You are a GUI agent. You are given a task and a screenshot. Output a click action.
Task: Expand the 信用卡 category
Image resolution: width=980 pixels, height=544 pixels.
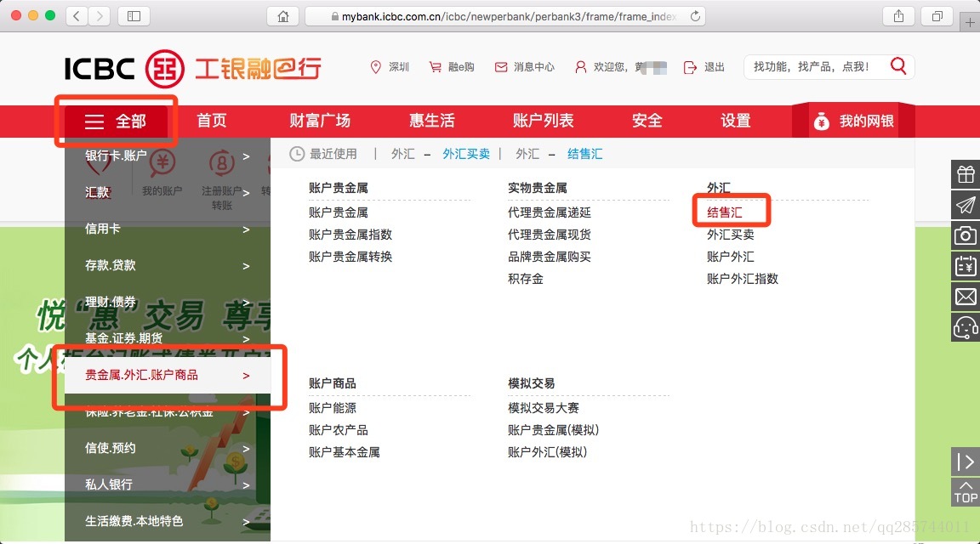click(168, 229)
